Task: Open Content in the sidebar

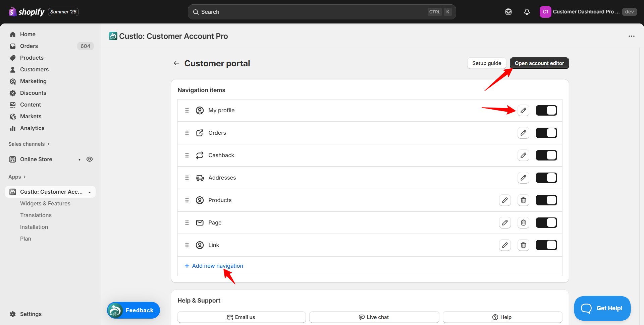Action: coord(50,105)
